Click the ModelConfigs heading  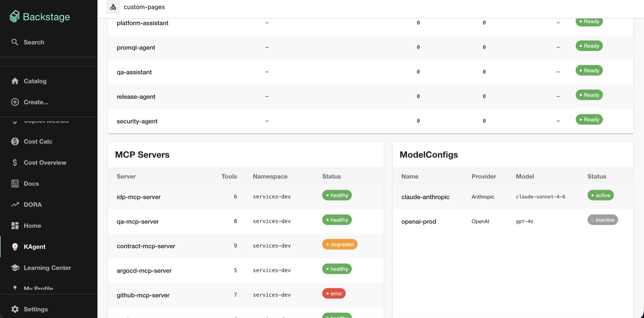pos(429,155)
